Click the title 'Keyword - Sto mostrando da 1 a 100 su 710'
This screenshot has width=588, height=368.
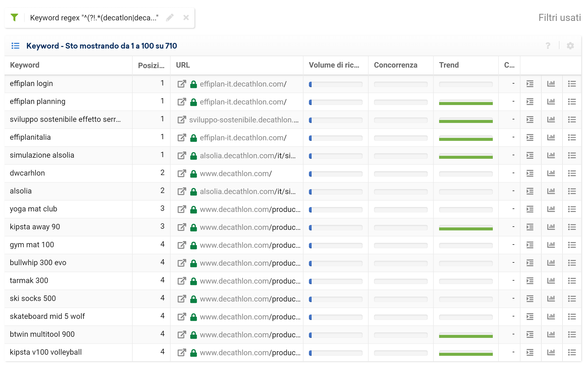pos(102,46)
